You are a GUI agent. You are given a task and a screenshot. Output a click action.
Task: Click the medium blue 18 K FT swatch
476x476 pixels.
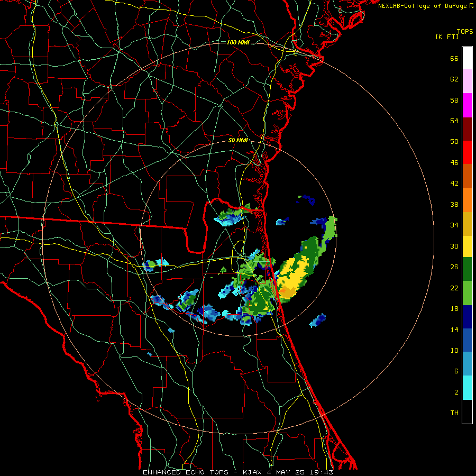[467, 340]
